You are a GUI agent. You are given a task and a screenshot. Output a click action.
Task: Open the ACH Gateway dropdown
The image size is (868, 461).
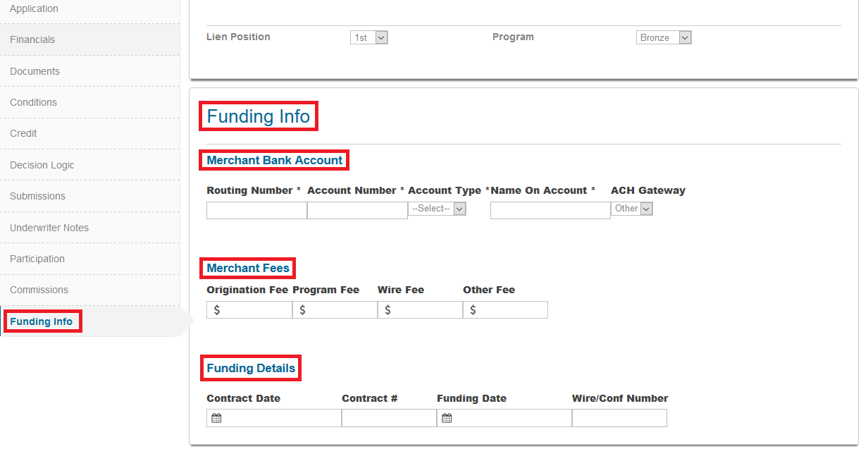[x=632, y=209]
